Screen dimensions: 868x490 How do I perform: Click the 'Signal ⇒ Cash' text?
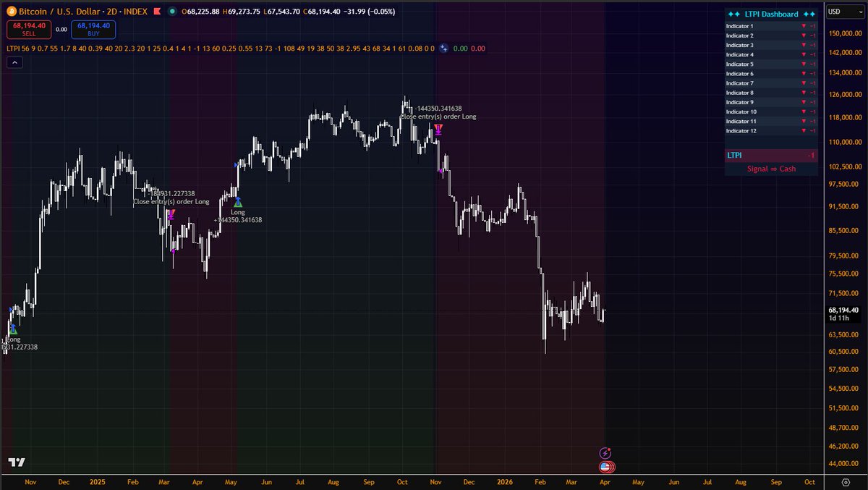click(772, 169)
